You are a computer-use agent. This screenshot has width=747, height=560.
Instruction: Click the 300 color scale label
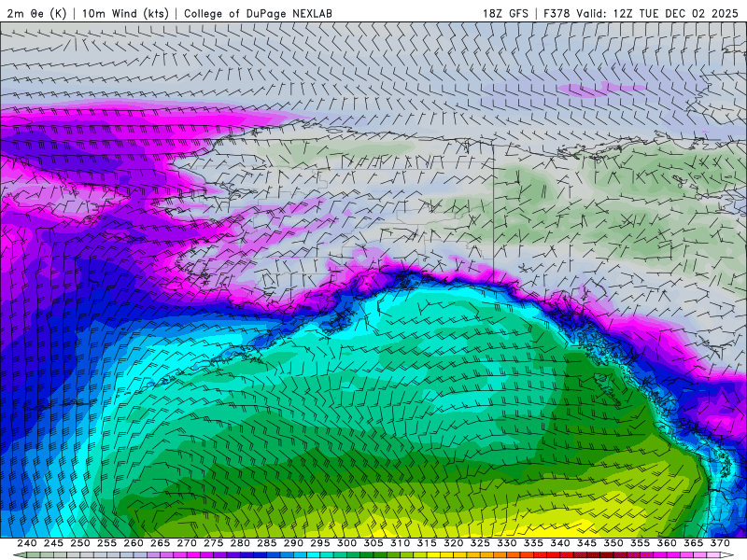[x=346, y=543]
